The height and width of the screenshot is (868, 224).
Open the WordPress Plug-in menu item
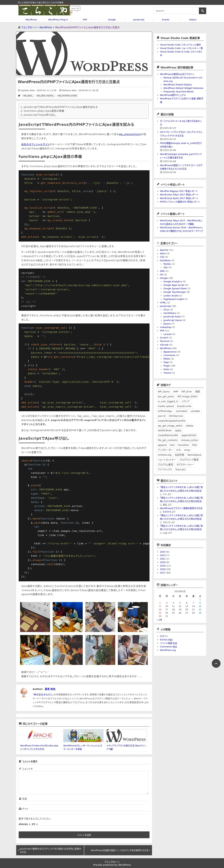(58, 20)
